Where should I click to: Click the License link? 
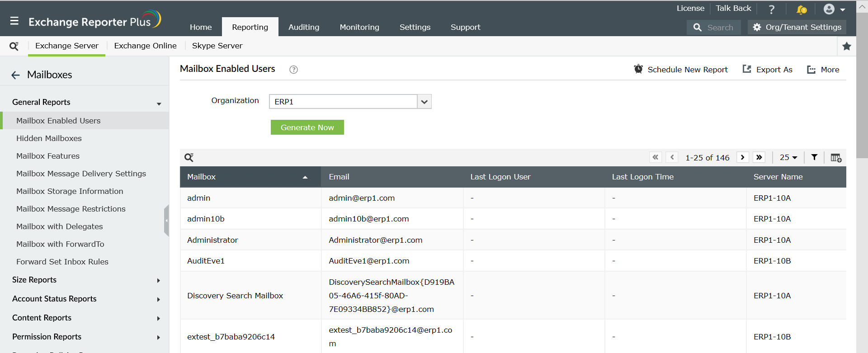(x=690, y=8)
